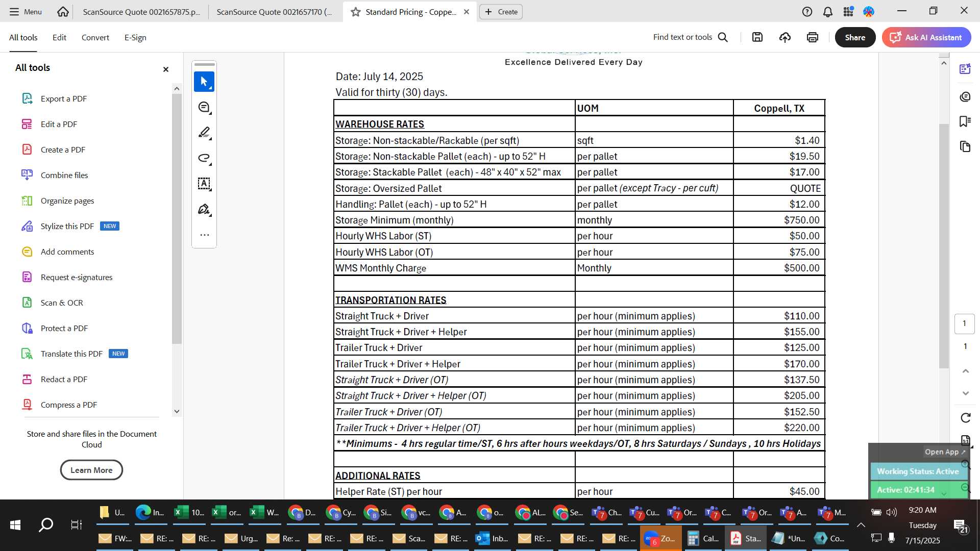Open Windows Start menu

point(15,524)
